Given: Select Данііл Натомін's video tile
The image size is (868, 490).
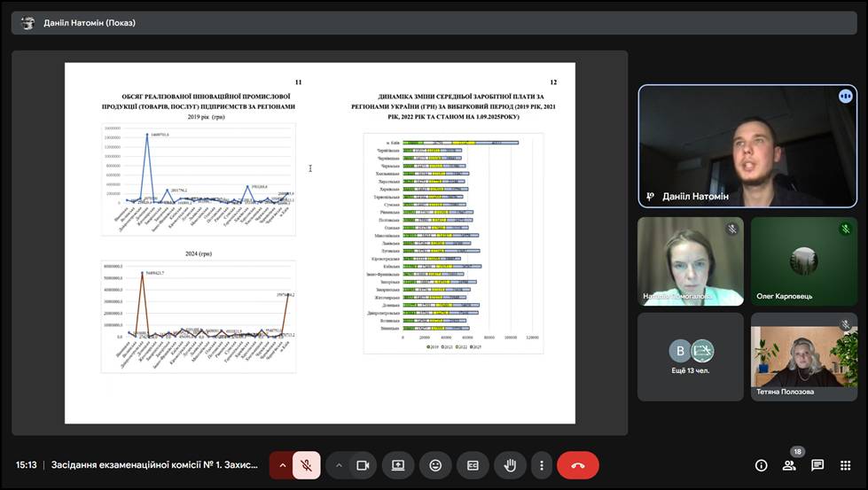Looking at the screenshot, I should click(747, 146).
